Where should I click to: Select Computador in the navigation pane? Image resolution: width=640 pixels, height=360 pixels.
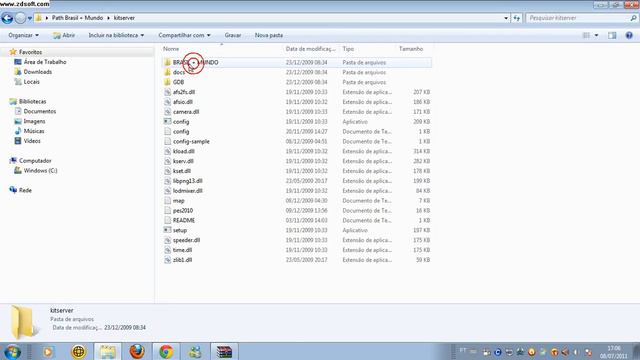(x=35, y=160)
